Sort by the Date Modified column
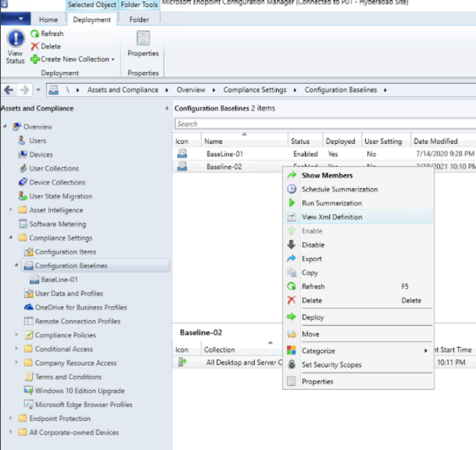This screenshot has width=476, height=450. (443, 141)
